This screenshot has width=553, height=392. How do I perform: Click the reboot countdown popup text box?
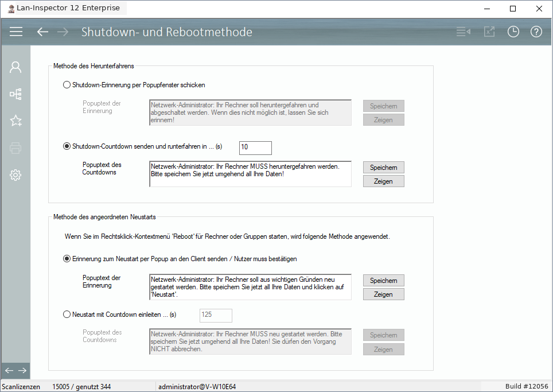tap(251, 341)
